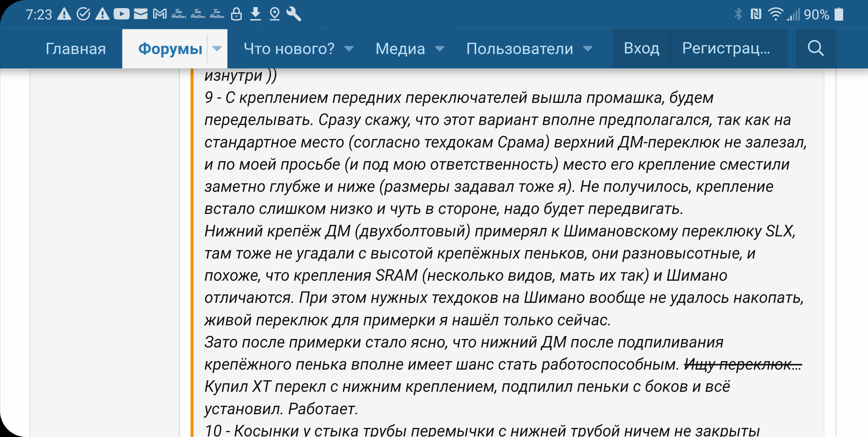Viewport: 868px width, 437px height.
Task: Tap the mail envelope notification icon
Action: [141, 14]
